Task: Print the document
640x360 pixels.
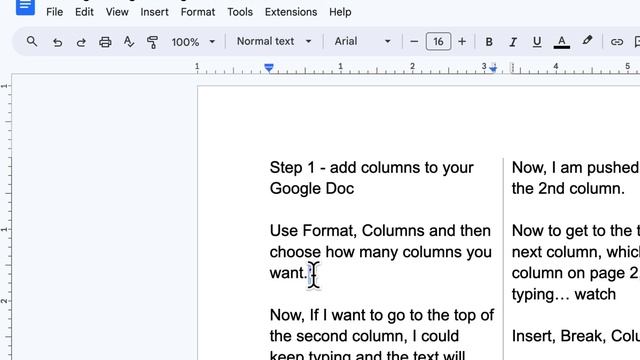Action: 105,42
